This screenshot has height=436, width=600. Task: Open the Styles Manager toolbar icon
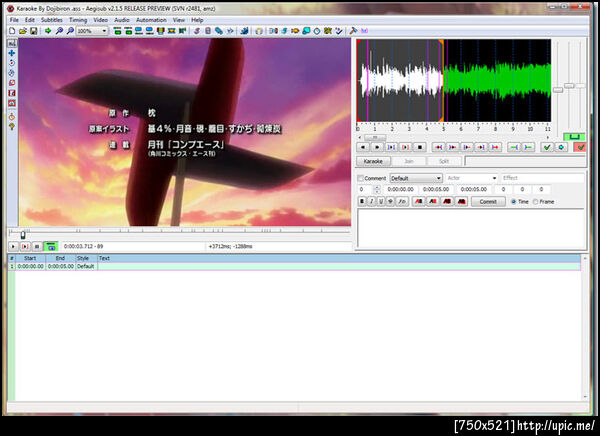(196, 31)
